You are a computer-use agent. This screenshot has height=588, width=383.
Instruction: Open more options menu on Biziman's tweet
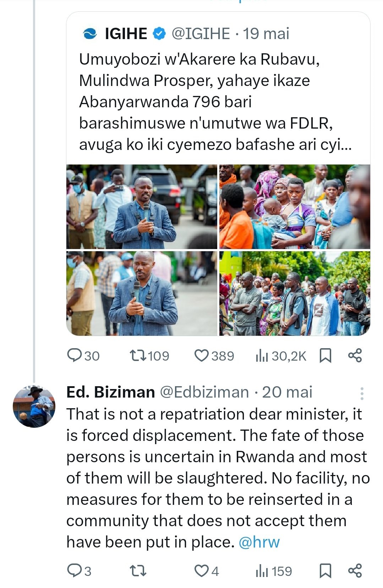click(362, 393)
